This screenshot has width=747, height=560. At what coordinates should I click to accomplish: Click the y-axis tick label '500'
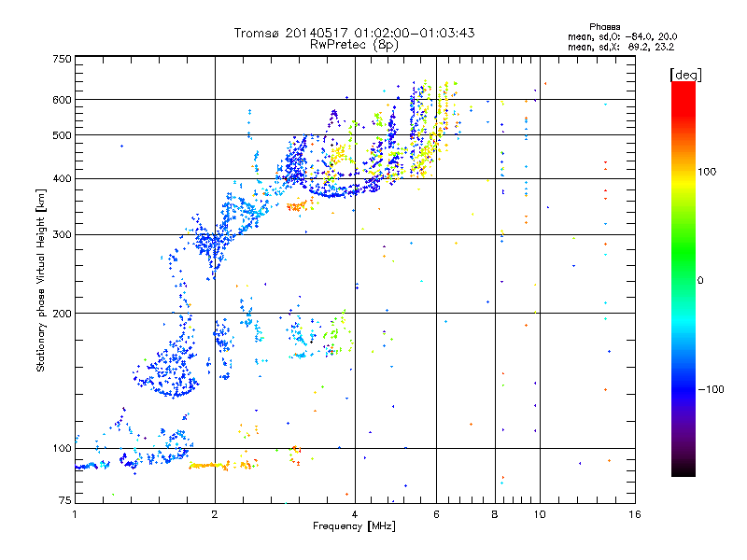[62, 135]
